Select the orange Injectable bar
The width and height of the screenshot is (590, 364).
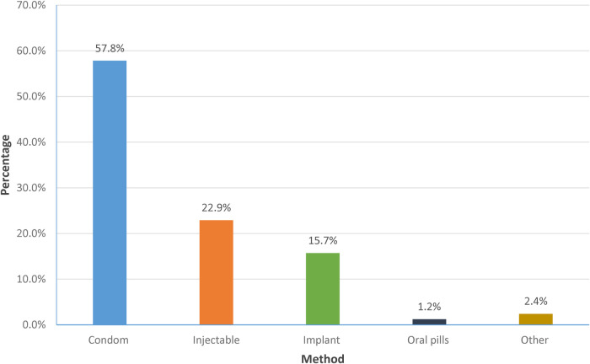pos(217,272)
